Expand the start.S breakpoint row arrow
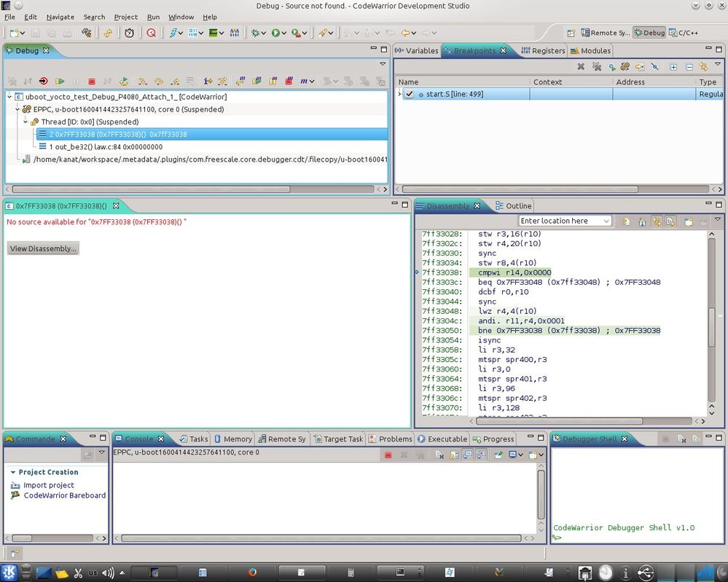This screenshot has width=728, height=582. point(399,94)
